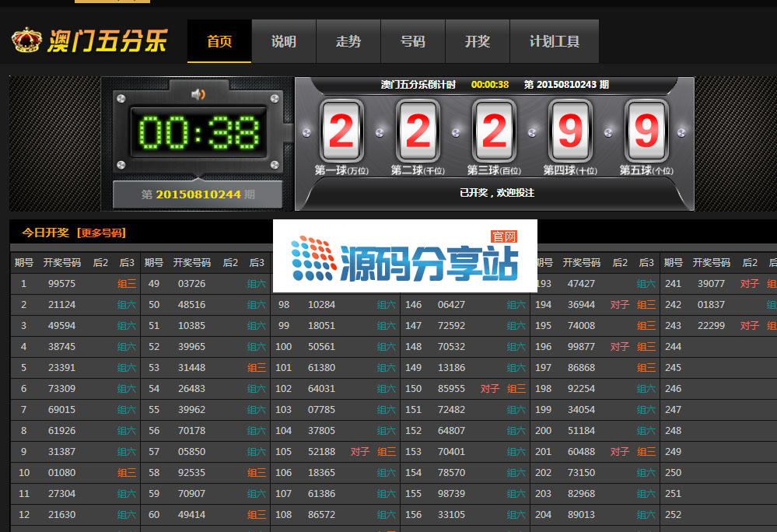
Task: Select the 开奖 navigation tab
Action: [x=478, y=42]
